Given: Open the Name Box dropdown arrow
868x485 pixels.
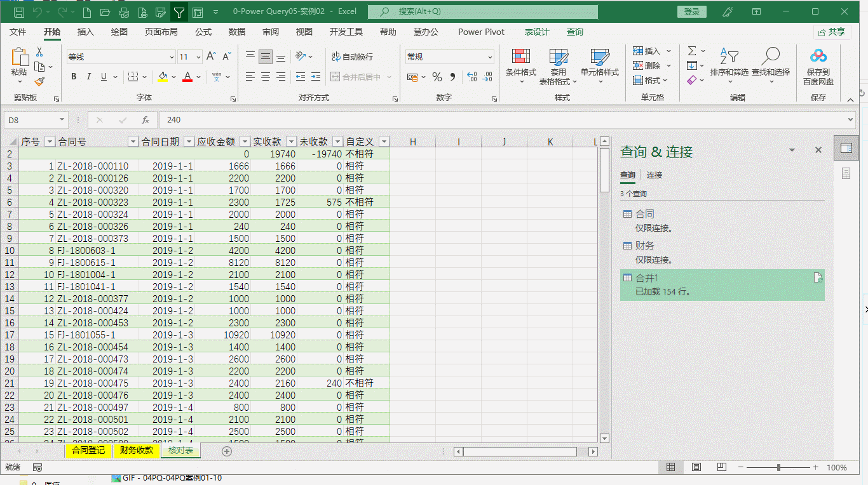Looking at the screenshot, I should (x=62, y=119).
